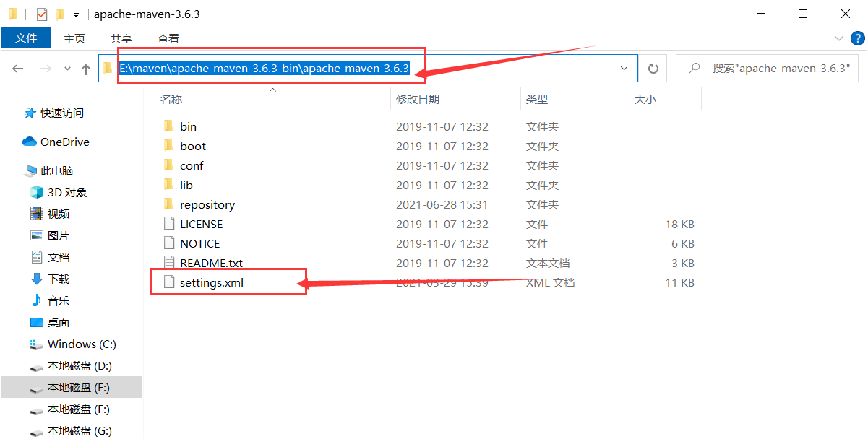Click the 文档 documents icon
This screenshot has height=439, width=868.
(37, 257)
